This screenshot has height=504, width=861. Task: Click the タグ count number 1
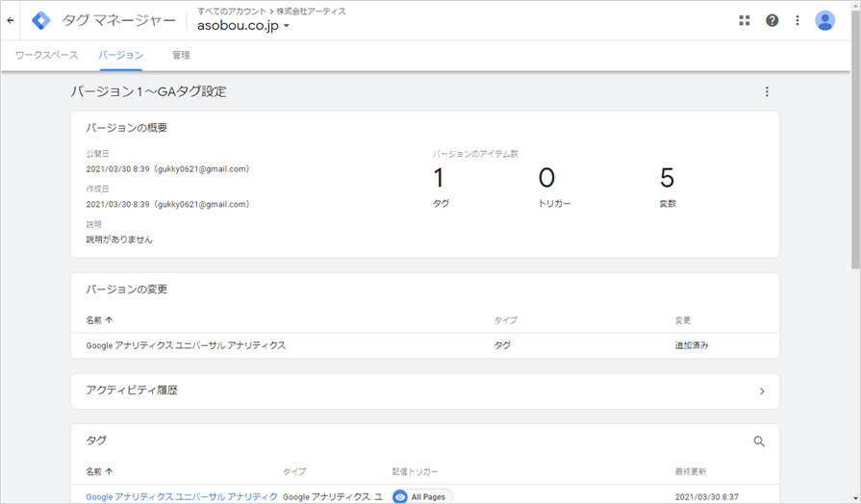(x=438, y=177)
